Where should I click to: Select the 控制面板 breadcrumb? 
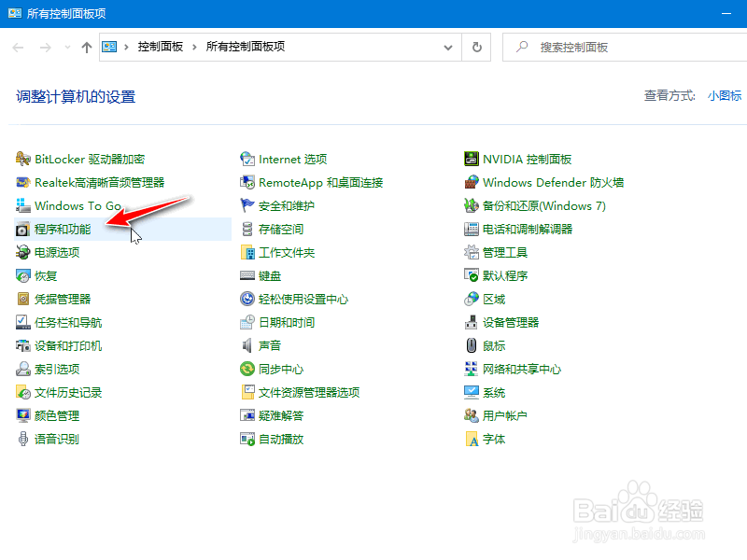pos(161,47)
